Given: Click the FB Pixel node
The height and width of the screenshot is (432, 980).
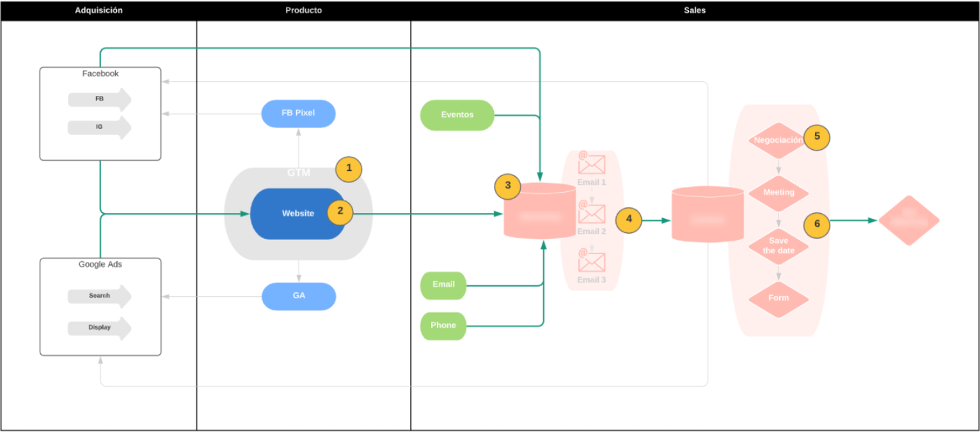Looking at the screenshot, I should pos(298,113).
